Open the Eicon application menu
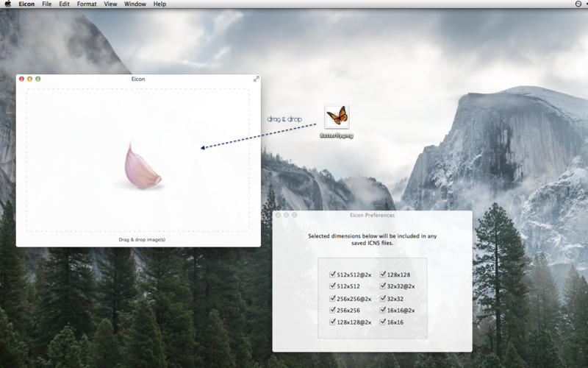This screenshot has width=588, height=368. click(x=26, y=4)
